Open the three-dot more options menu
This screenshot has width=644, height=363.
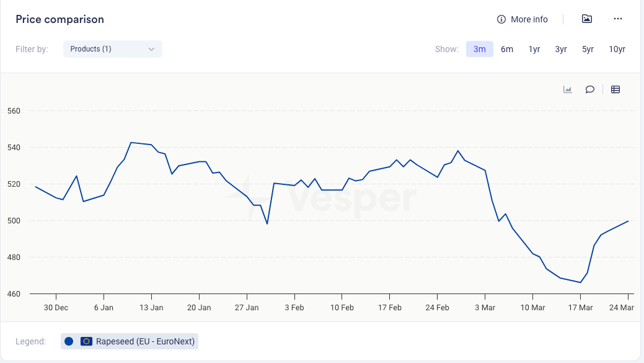coord(617,19)
